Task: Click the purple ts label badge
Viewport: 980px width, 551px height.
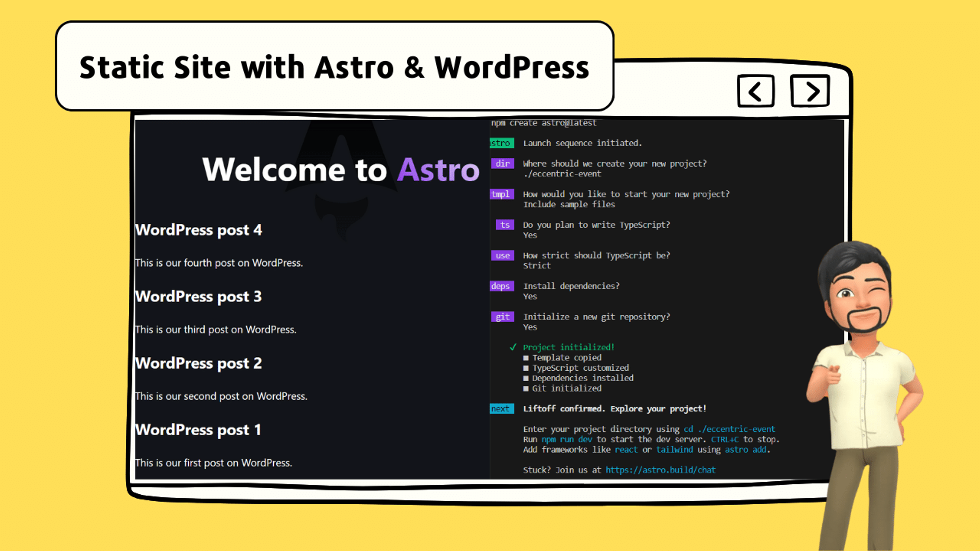Action: pyautogui.click(x=505, y=225)
